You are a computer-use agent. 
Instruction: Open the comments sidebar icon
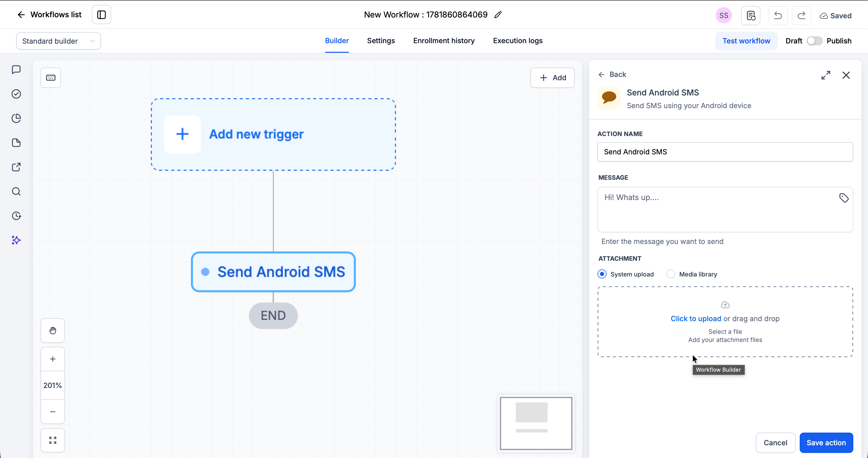click(x=16, y=69)
